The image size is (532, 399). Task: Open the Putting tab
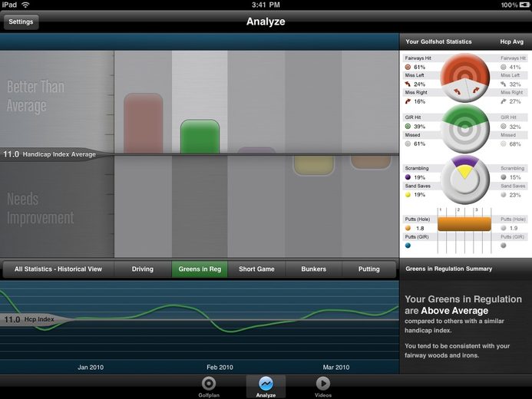368,269
